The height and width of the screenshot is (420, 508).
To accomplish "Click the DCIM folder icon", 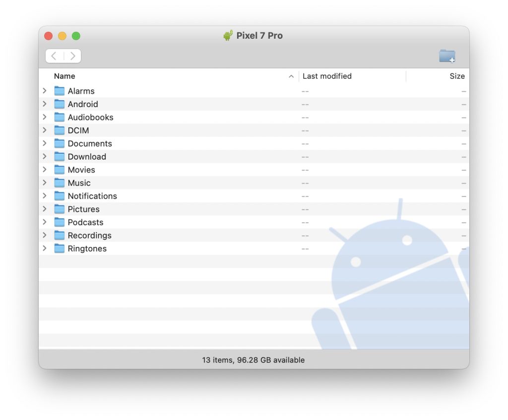I will tap(60, 130).
